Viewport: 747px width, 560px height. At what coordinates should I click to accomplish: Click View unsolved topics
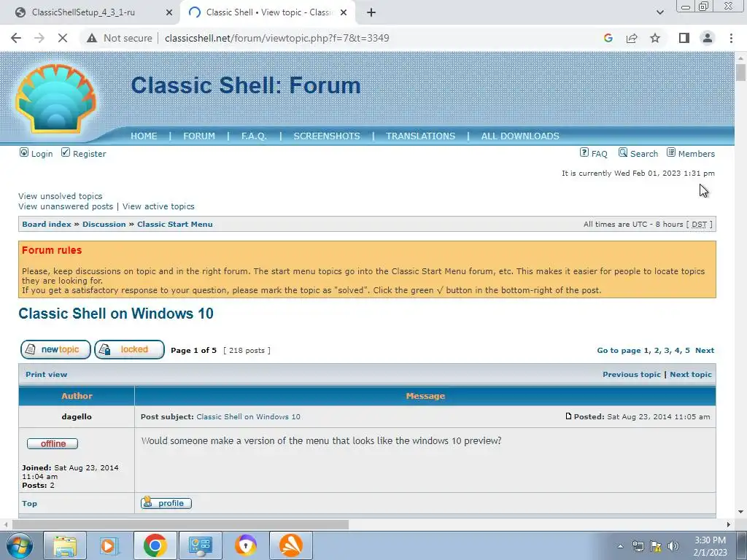tap(61, 196)
